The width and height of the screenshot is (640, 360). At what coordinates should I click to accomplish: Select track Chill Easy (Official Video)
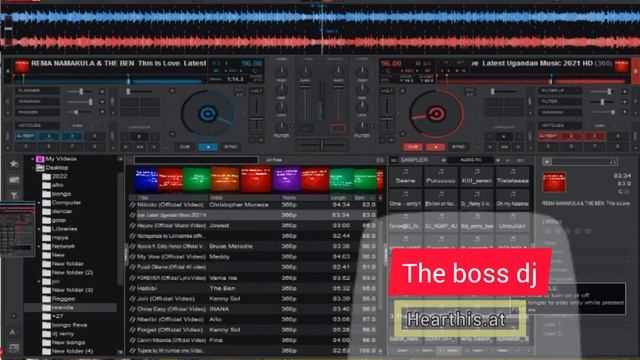[x=253, y=309]
